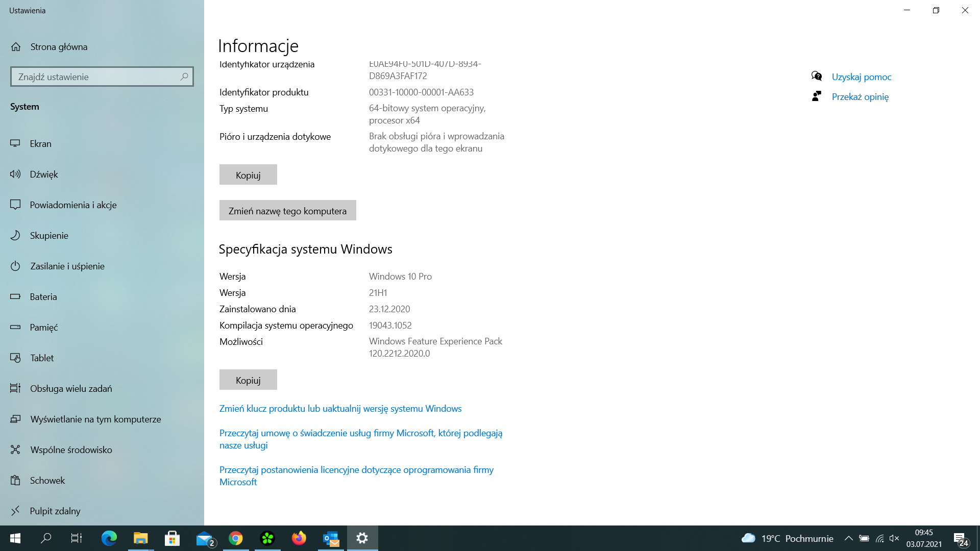The width and height of the screenshot is (980, 551).
Task: Click the battery tray icon
Action: (x=864, y=538)
